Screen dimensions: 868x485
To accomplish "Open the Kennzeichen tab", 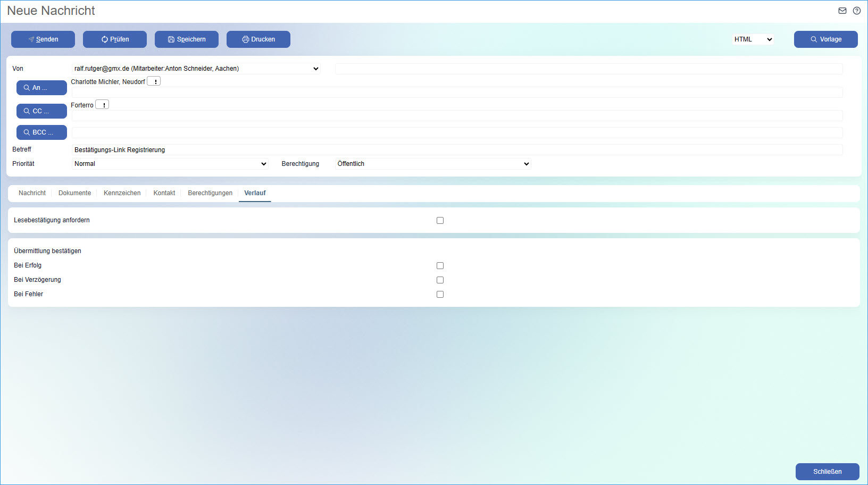I will click(x=122, y=193).
